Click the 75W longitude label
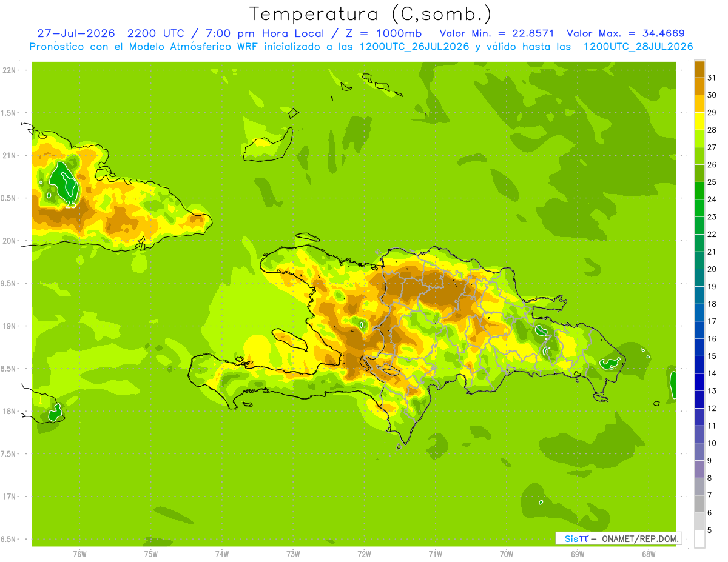Viewport: 728px width, 562px height. tap(150, 554)
